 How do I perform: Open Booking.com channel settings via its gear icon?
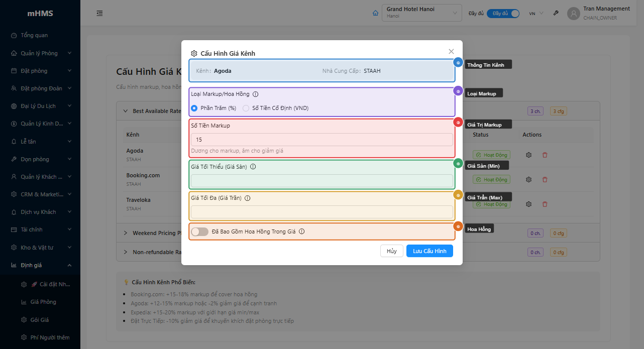[x=528, y=179]
